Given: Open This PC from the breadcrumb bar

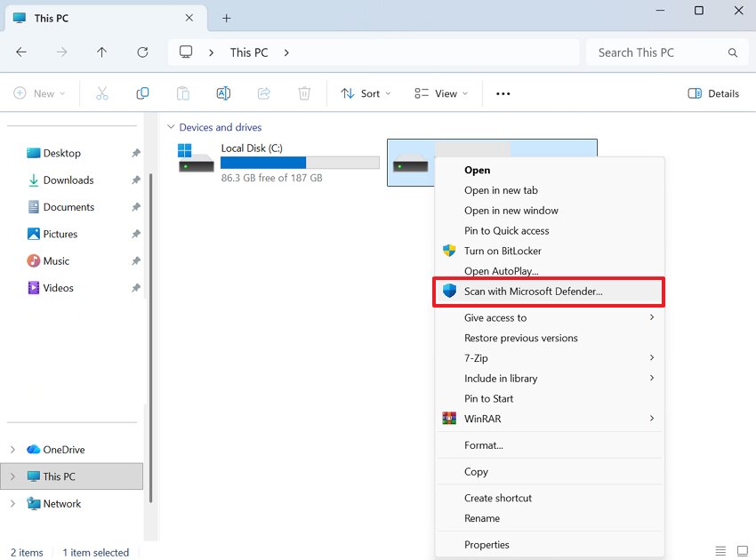Looking at the screenshot, I should coord(252,52).
